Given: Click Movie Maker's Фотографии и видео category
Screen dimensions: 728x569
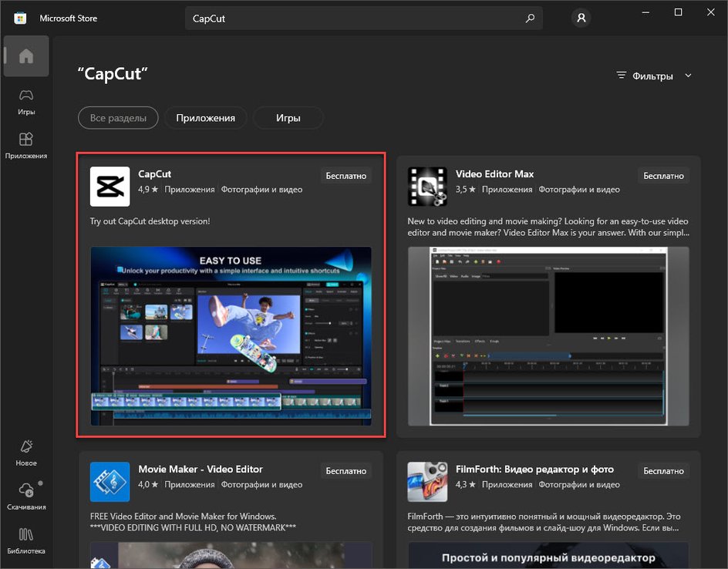Looking at the screenshot, I should (261, 484).
